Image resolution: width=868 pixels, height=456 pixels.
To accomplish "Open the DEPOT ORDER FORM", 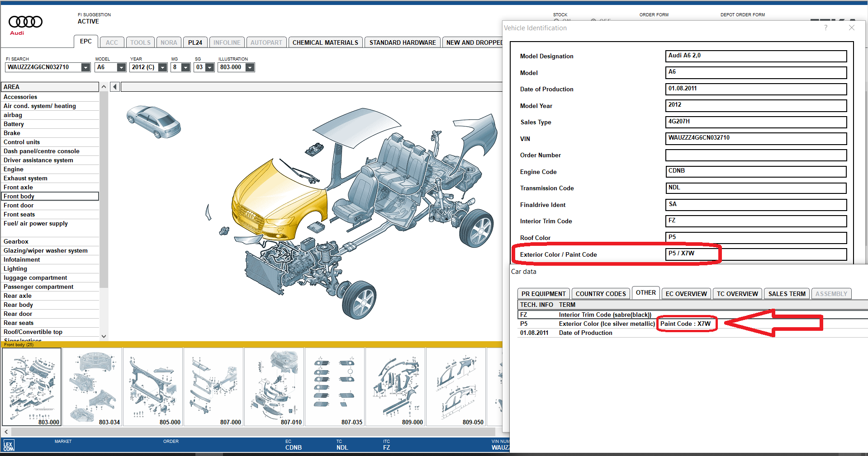I will 742,14.
